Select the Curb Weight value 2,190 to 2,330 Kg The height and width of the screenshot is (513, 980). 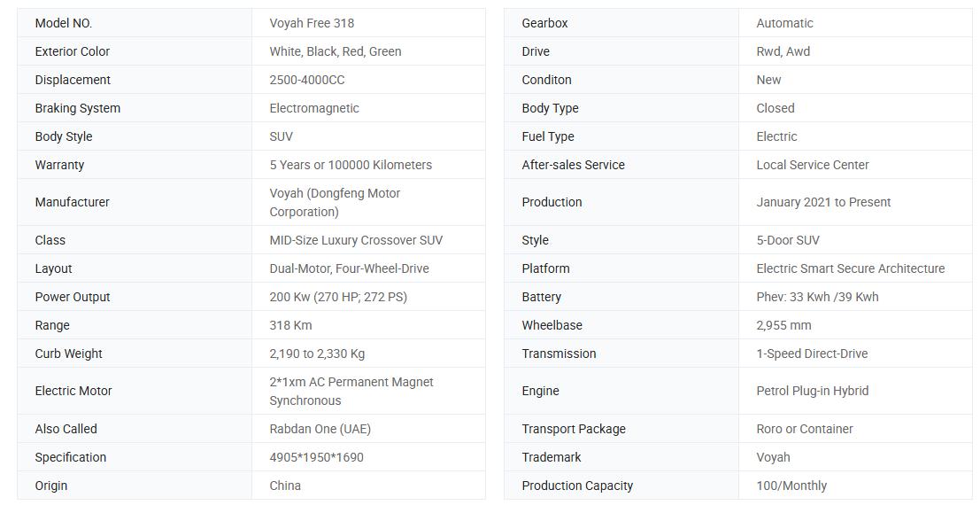pos(317,354)
